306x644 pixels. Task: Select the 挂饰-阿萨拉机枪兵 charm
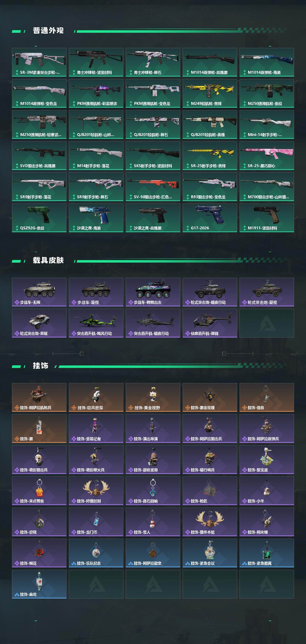coord(39,397)
